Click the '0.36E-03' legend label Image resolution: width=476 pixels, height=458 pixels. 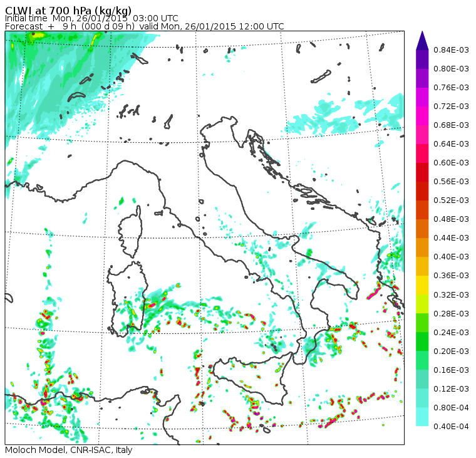451,276
